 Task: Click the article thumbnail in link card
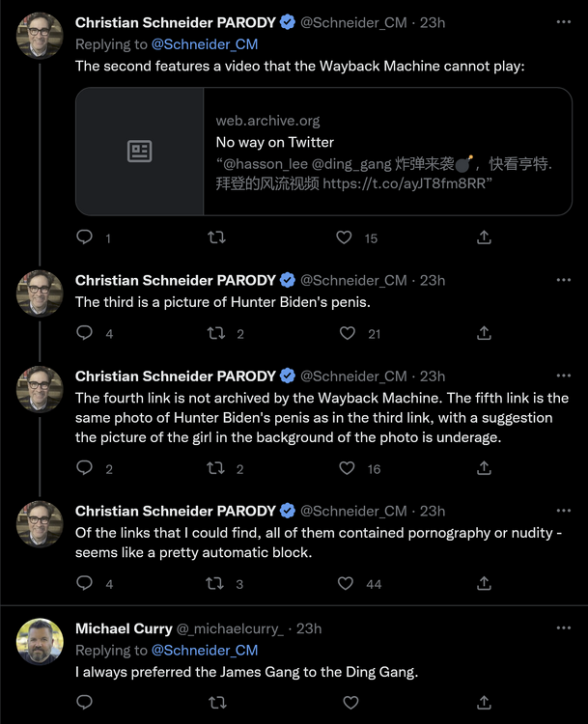click(140, 152)
